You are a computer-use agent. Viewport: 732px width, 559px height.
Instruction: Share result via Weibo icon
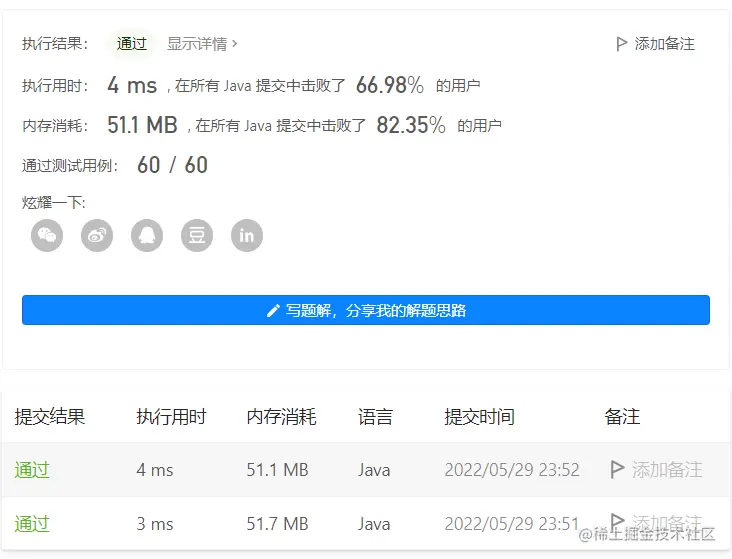tap(97, 235)
